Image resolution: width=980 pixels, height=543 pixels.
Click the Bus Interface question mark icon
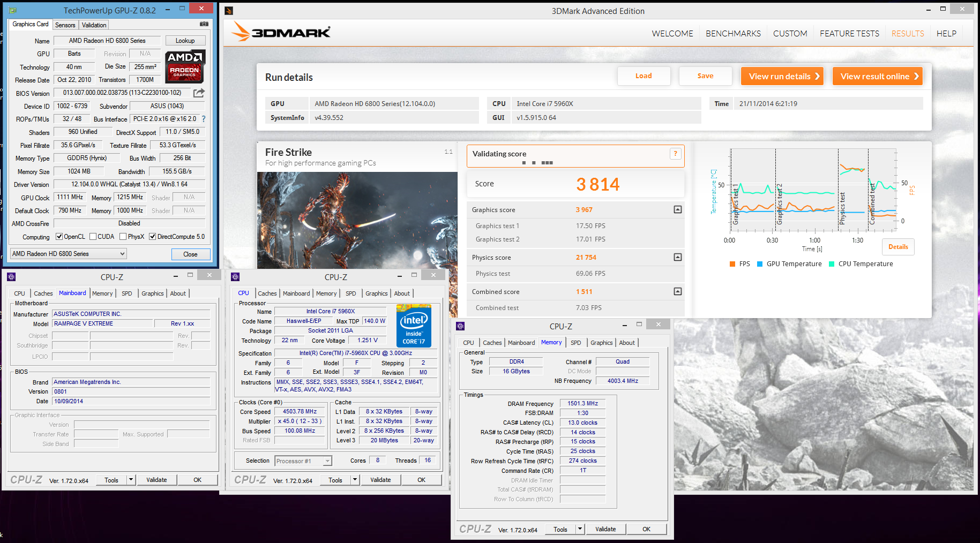click(x=204, y=119)
